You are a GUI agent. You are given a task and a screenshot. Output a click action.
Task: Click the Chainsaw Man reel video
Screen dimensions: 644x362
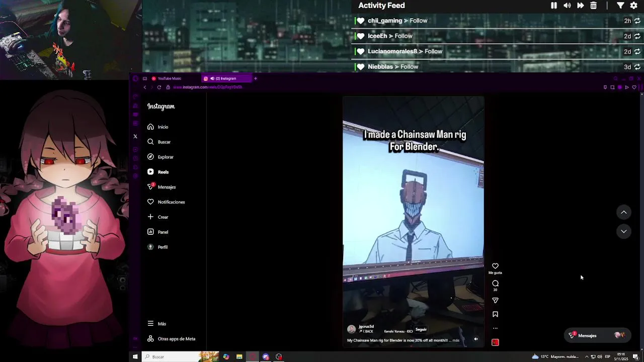[413, 221]
